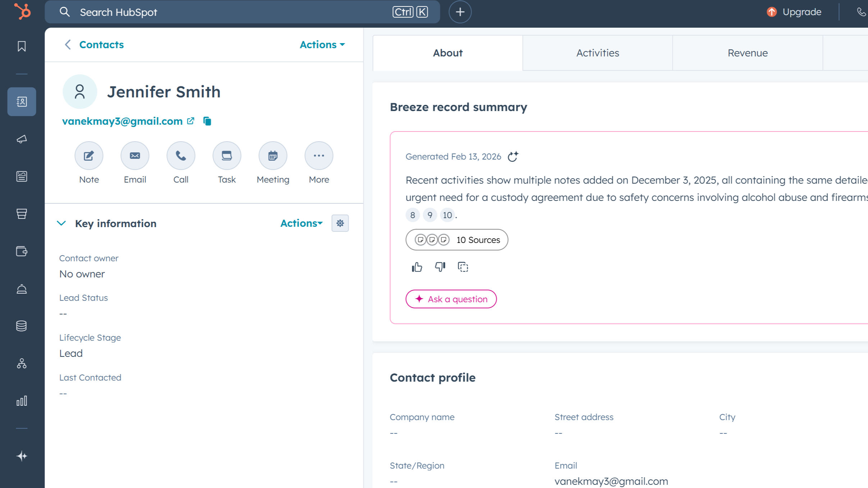
Task: Click the Ask a question button
Action: click(x=451, y=299)
